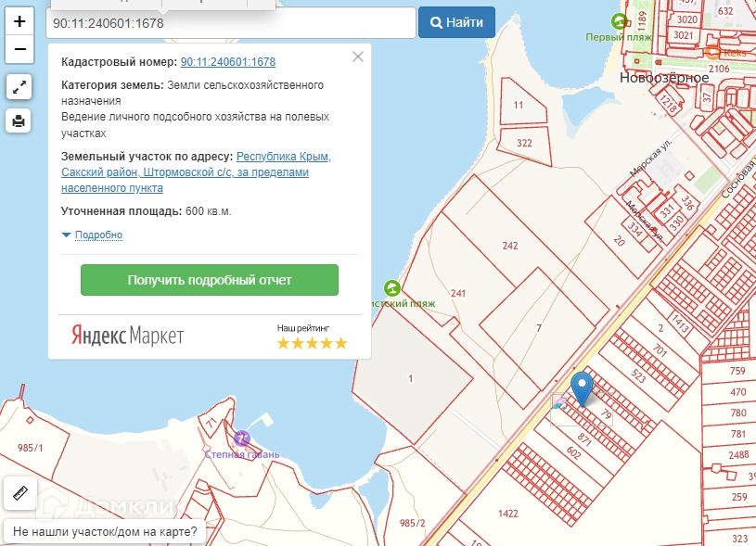Click Не нашли участок/дом на карте prompt

105,531
